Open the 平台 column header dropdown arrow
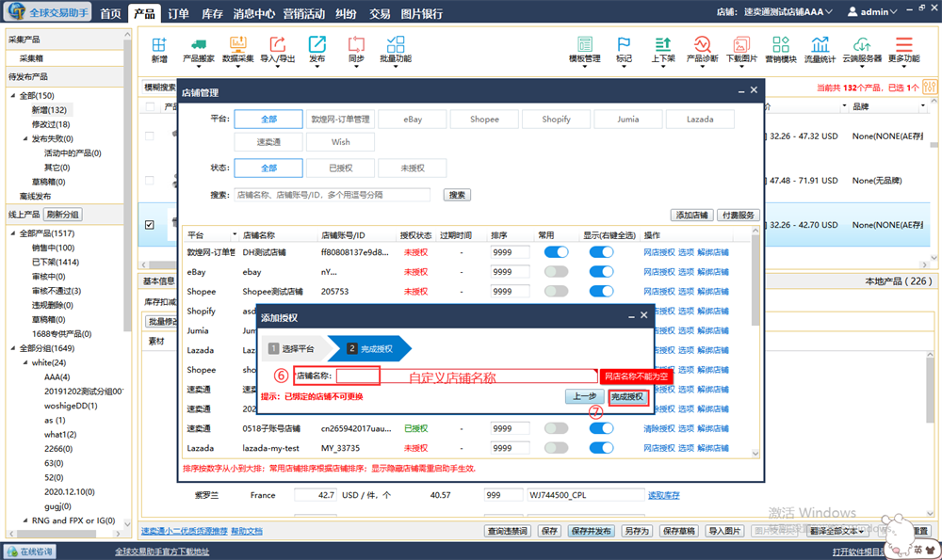The image size is (942, 560). tap(235, 234)
